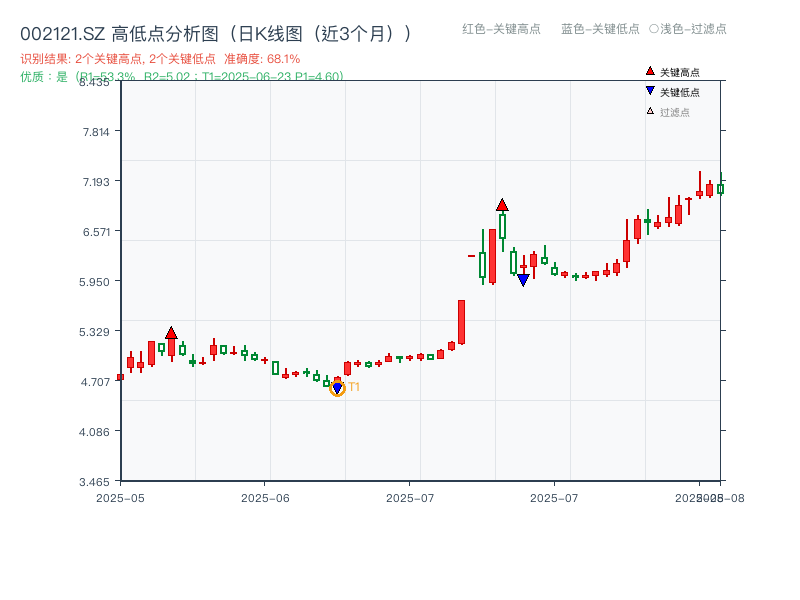The height and width of the screenshot is (600, 800).
Task: Click the 蓝色-关键低点 header legend text
Action: coord(600,29)
